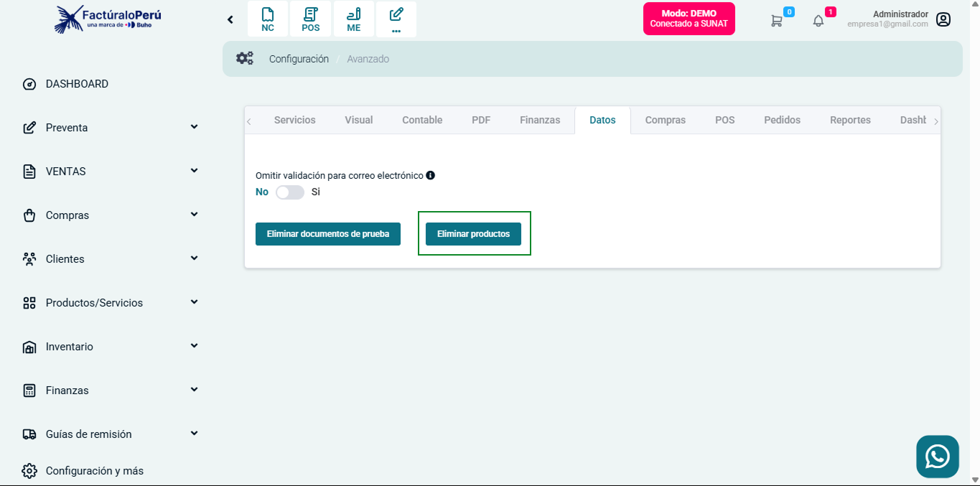Switch to the Finanzas tab

540,120
